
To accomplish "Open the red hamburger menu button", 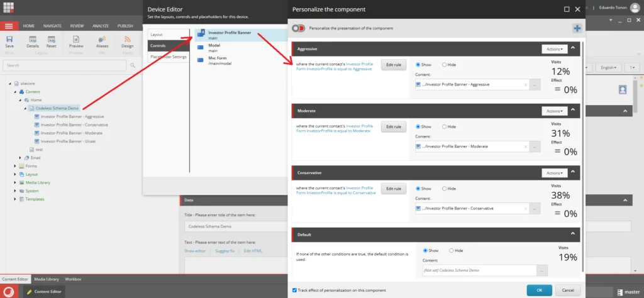I will (9, 26).
